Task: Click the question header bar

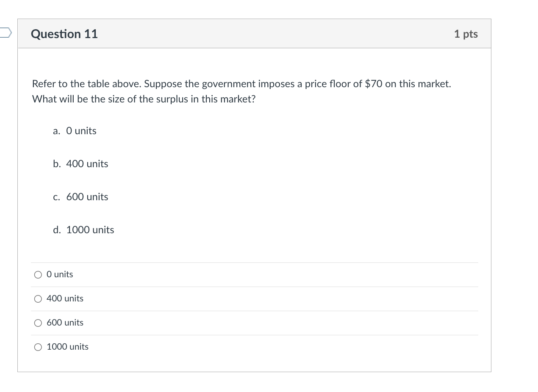Action: pyautogui.click(x=254, y=34)
